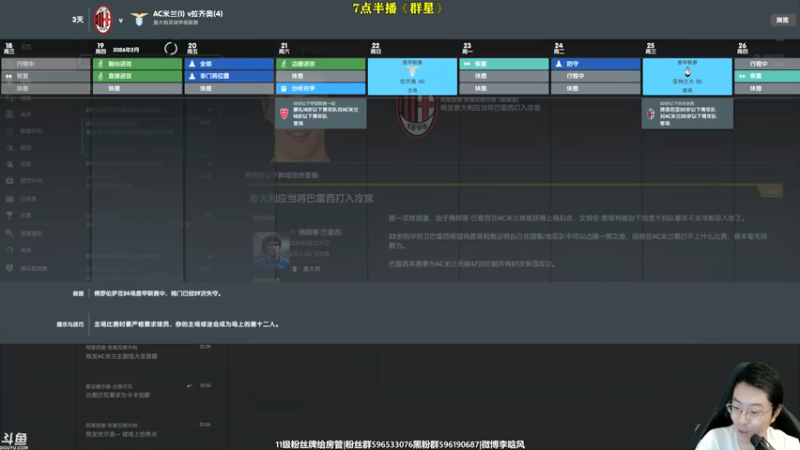
Task: Click the reply arrow icon on 达斯尔瓦 message
Action: [190, 386]
